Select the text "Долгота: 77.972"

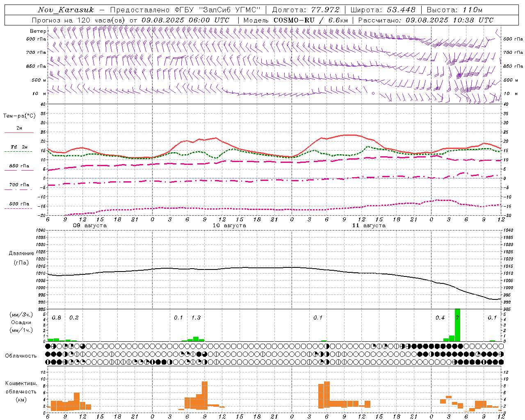306,10
